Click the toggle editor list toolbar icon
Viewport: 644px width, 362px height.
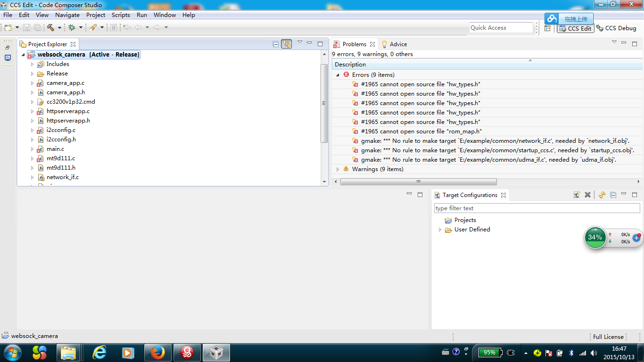pyautogui.click(x=114, y=28)
